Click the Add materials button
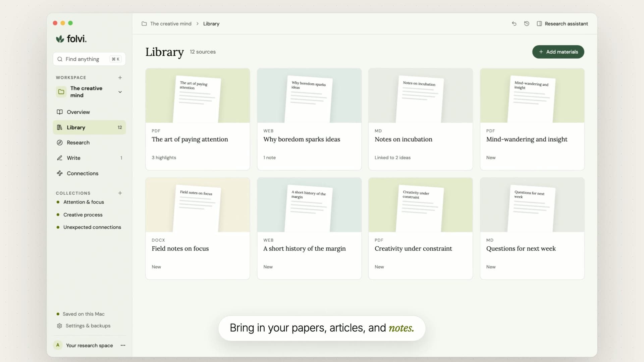Screen dimensions: 644x362 coord(558,52)
